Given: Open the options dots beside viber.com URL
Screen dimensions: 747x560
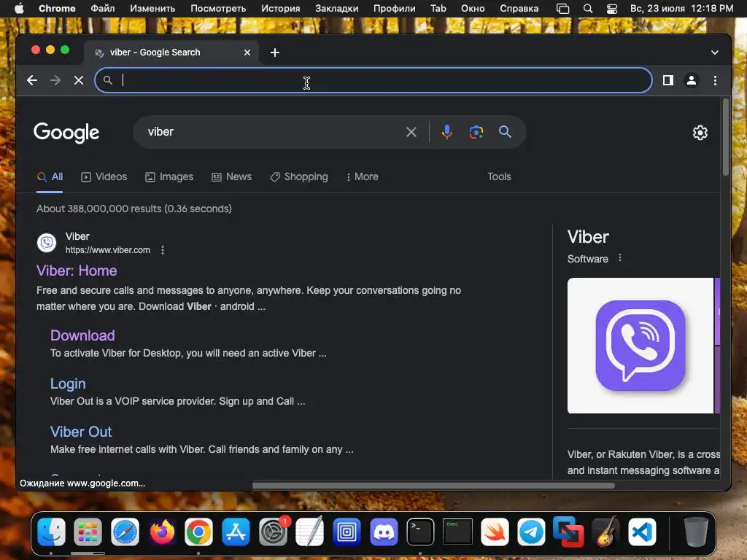Looking at the screenshot, I should pyautogui.click(x=163, y=250).
